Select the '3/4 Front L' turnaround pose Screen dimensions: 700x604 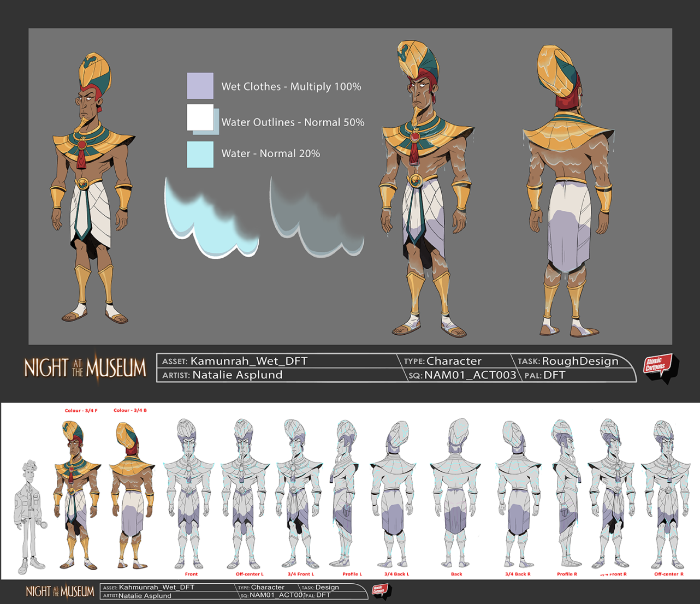(x=300, y=494)
